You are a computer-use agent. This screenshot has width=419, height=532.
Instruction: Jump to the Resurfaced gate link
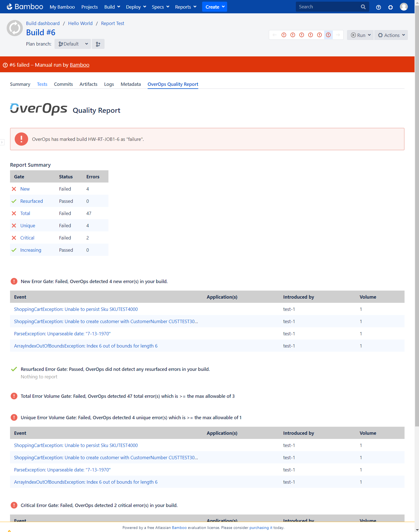click(x=31, y=201)
